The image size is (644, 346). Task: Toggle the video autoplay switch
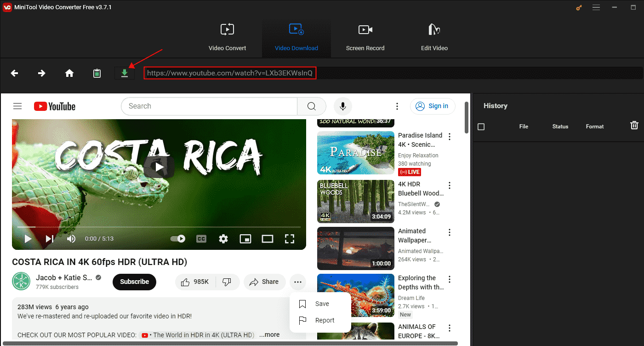[x=178, y=239]
